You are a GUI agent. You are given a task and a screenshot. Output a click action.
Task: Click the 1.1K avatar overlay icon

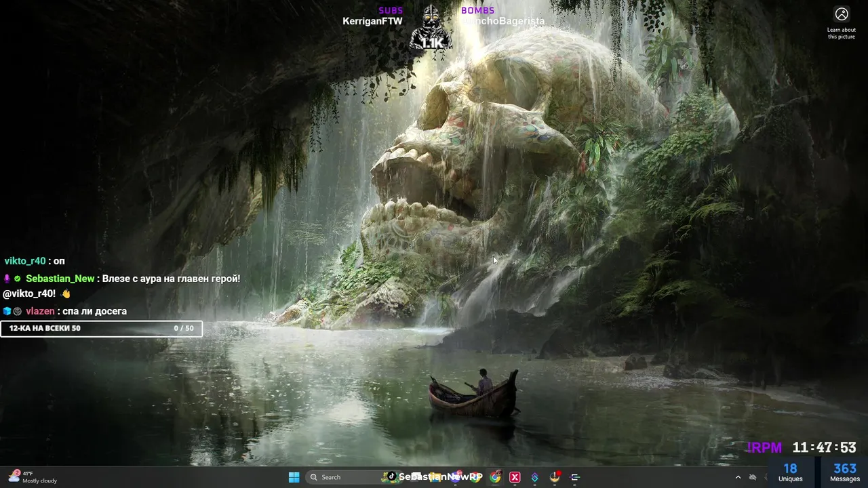point(431,28)
